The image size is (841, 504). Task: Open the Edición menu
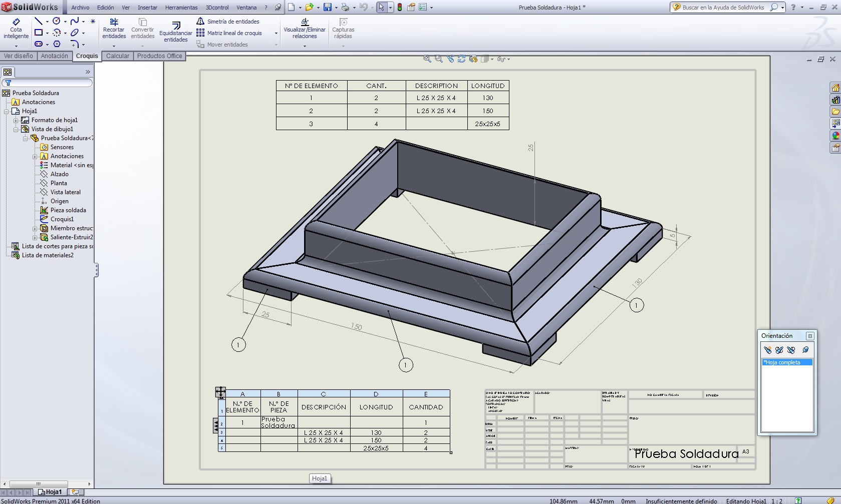(105, 8)
